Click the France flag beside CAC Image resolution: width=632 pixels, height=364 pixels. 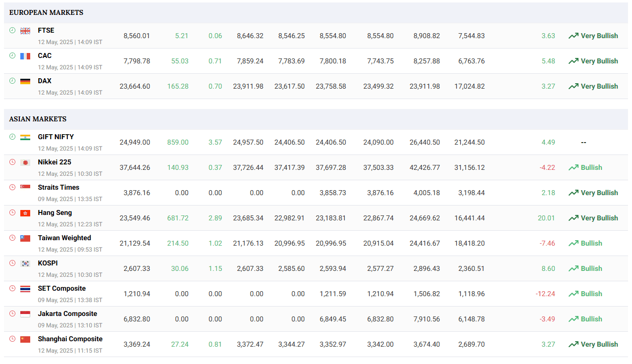tap(25, 56)
